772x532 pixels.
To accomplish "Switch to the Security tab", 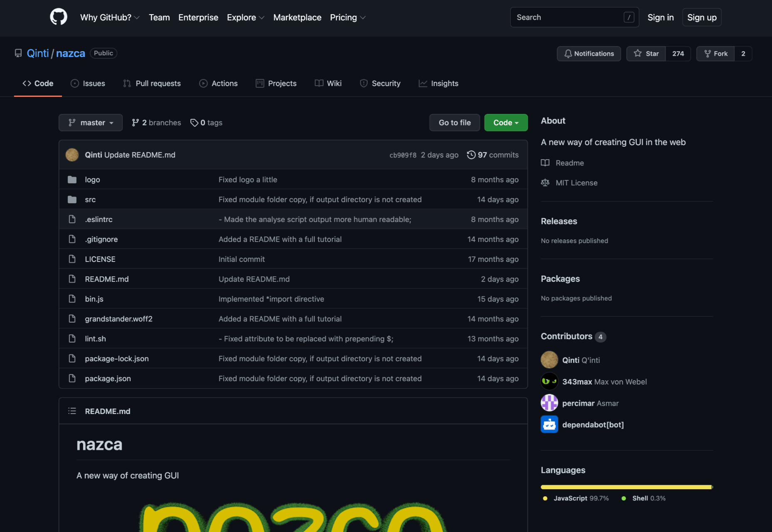I will pyautogui.click(x=380, y=84).
